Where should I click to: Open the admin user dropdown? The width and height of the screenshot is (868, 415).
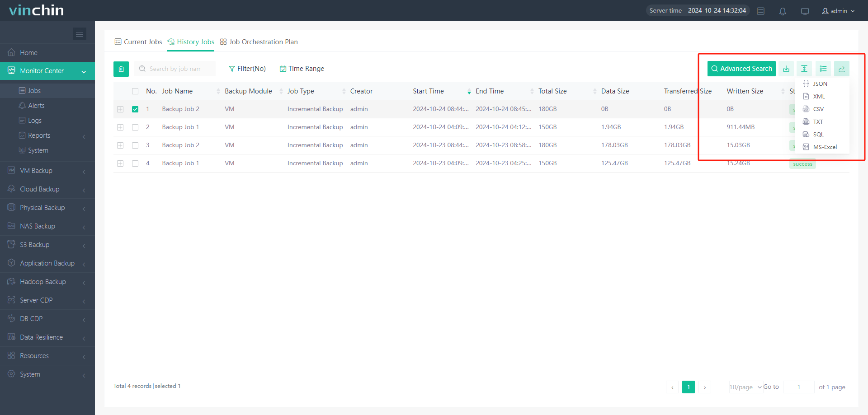tap(838, 11)
